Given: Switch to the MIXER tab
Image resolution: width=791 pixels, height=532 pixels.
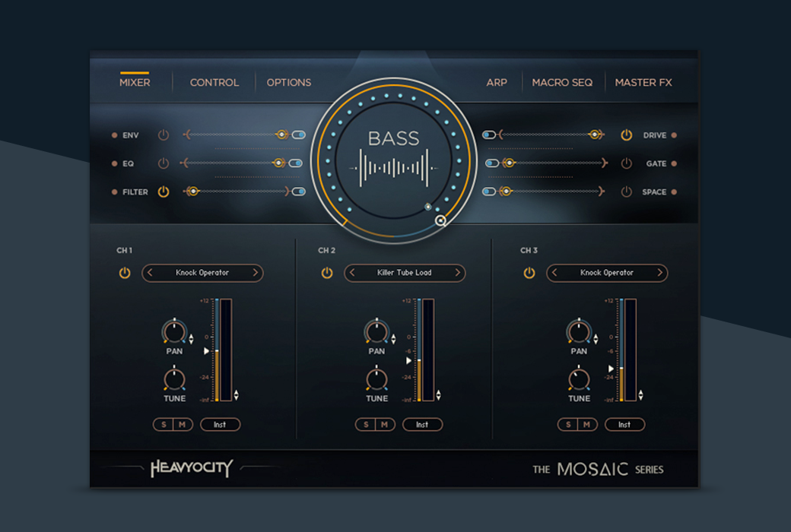Looking at the screenshot, I should pos(135,82).
